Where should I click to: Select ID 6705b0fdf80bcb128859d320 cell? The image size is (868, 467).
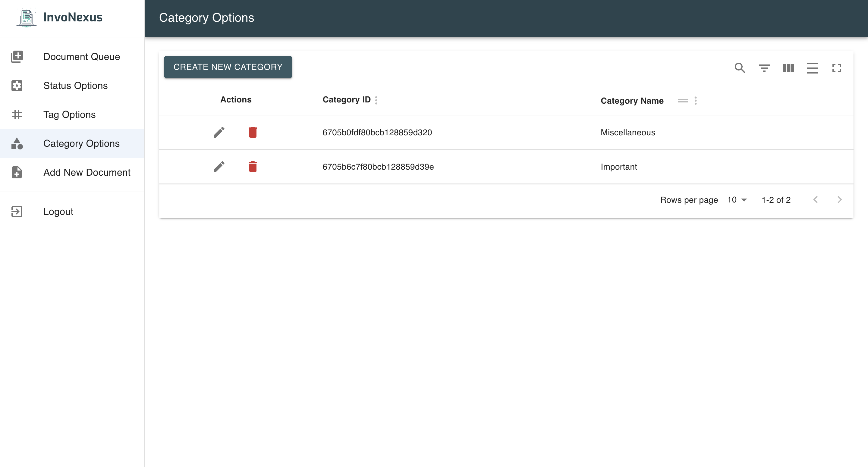pos(377,133)
